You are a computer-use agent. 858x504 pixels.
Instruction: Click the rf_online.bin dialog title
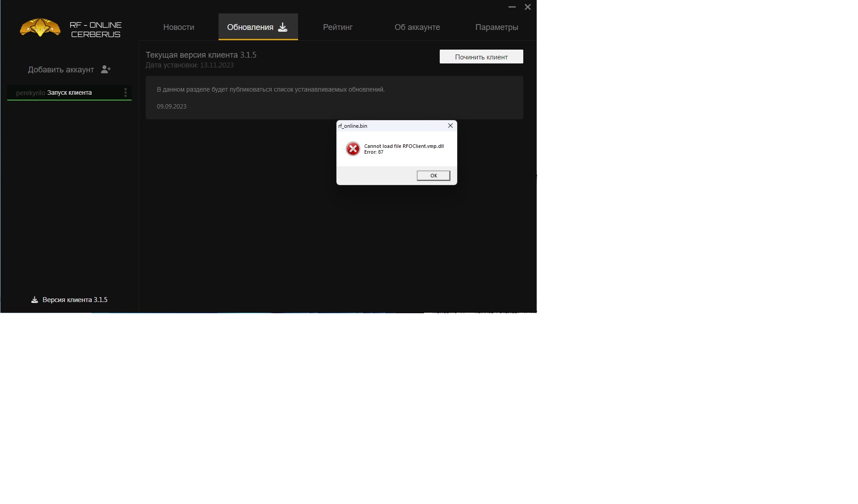click(x=353, y=126)
